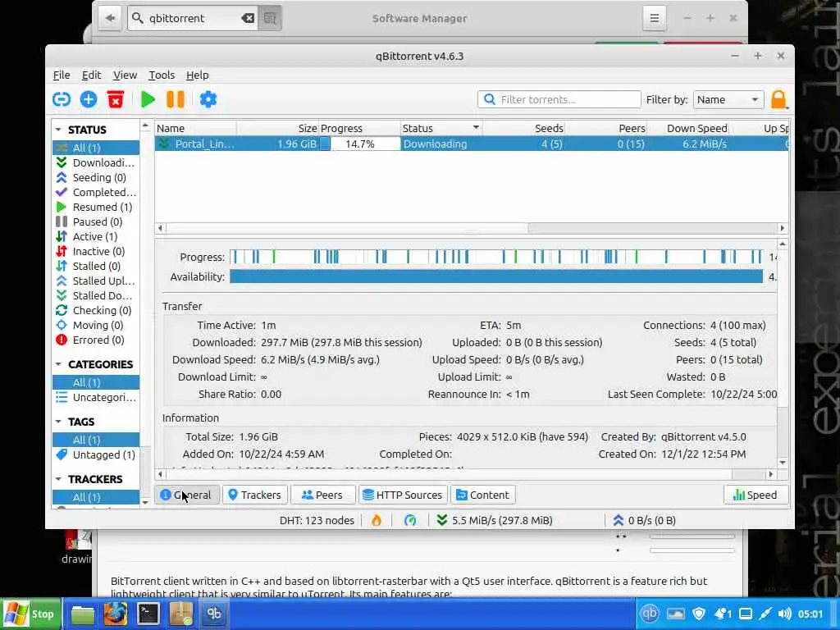Click the status bar flame connection icon
The image size is (840, 630).
(377, 520)
